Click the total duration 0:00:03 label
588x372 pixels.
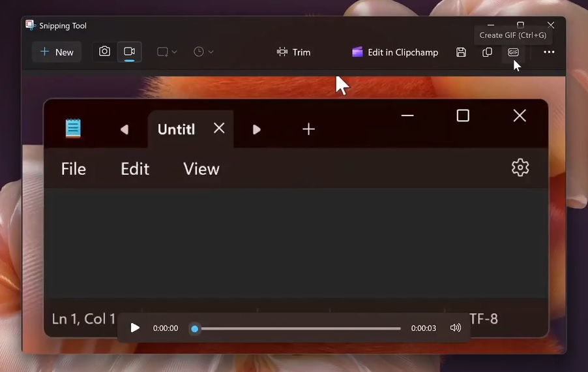click(x=423, y=328)
